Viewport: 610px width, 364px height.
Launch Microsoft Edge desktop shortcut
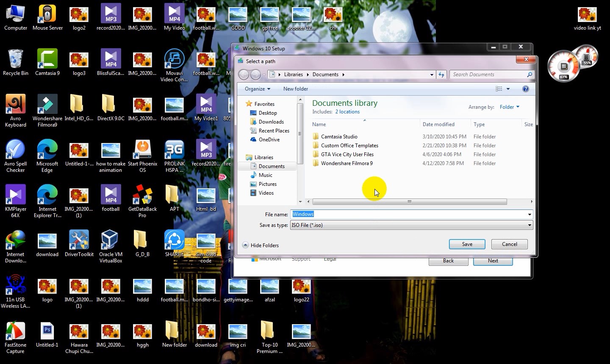(x=47, y=156)
